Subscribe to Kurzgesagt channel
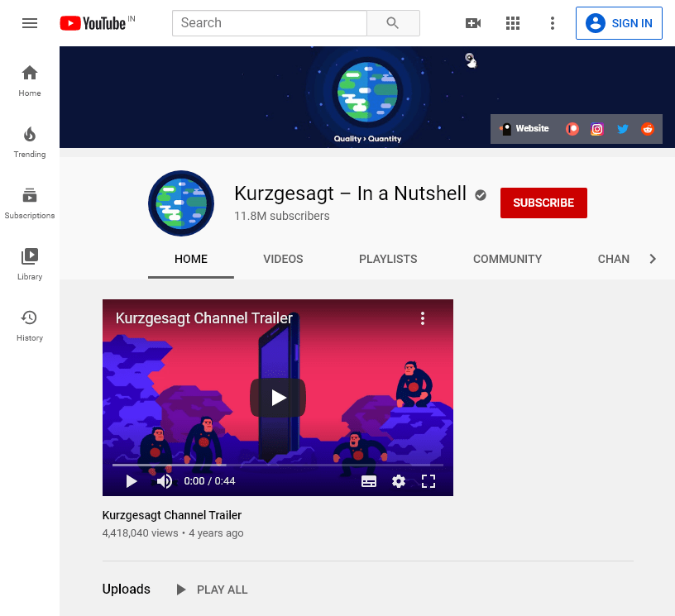The height and width of the screenshot is (616, 675). coord(543,203)
